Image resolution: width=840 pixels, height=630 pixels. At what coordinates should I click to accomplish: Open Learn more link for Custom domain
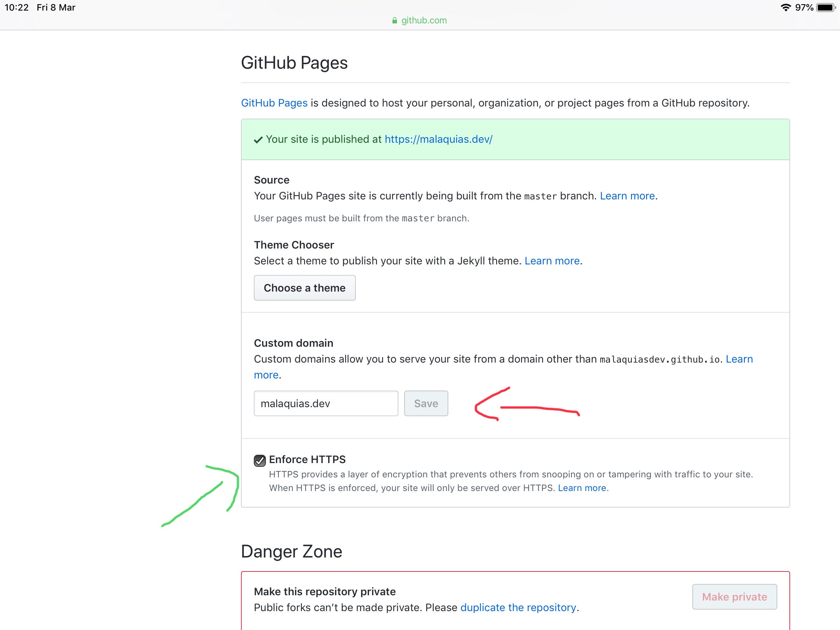[x=739, y=359]
